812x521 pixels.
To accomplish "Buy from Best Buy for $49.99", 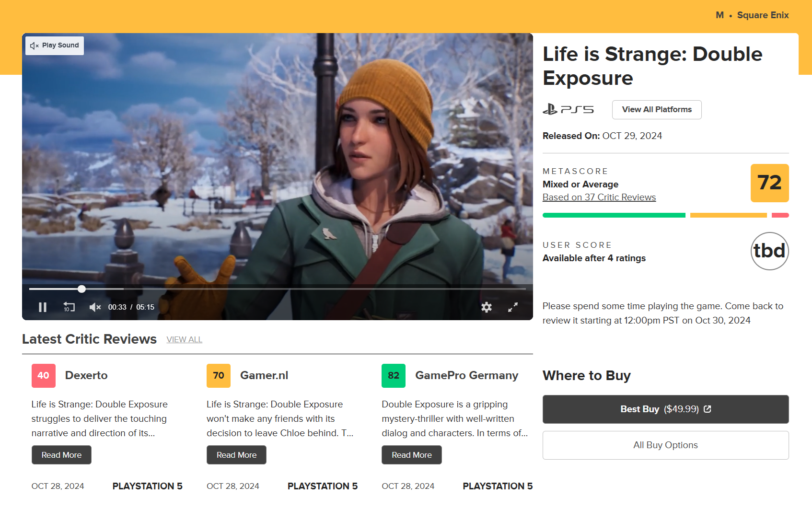I will point(666,409).
